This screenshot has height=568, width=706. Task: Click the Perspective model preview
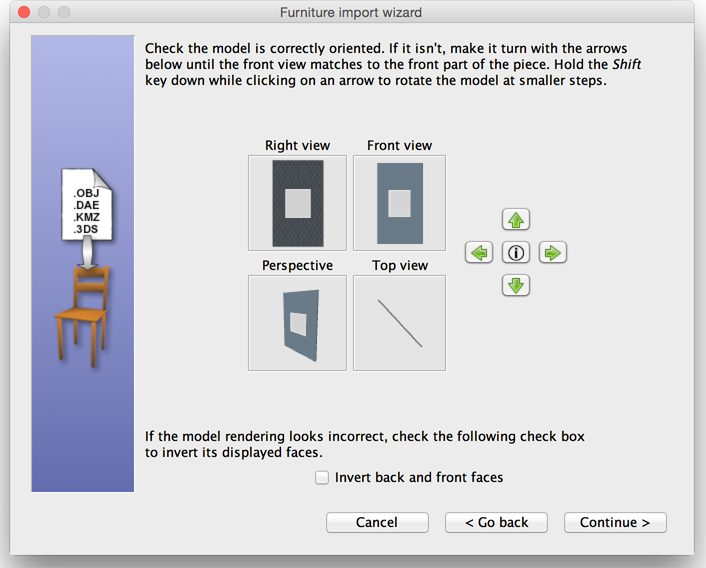pyautogui.click(x=297, y=323)
